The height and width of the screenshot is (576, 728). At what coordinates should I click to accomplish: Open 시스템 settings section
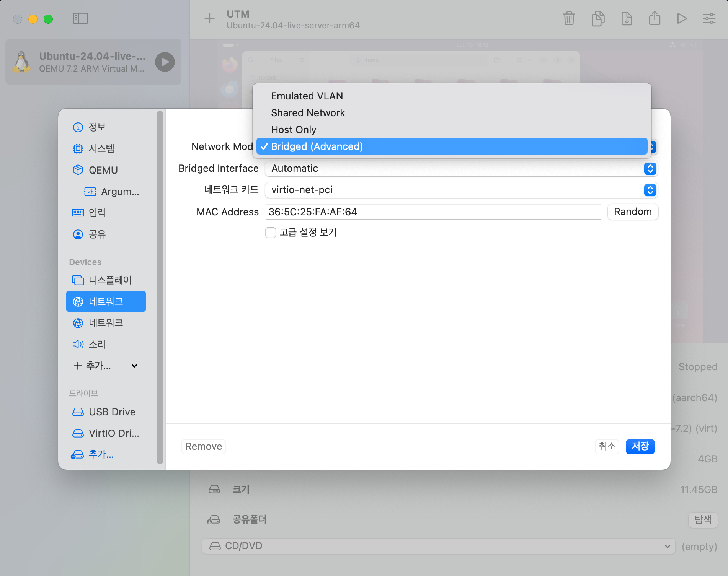(x=106, y=148)
